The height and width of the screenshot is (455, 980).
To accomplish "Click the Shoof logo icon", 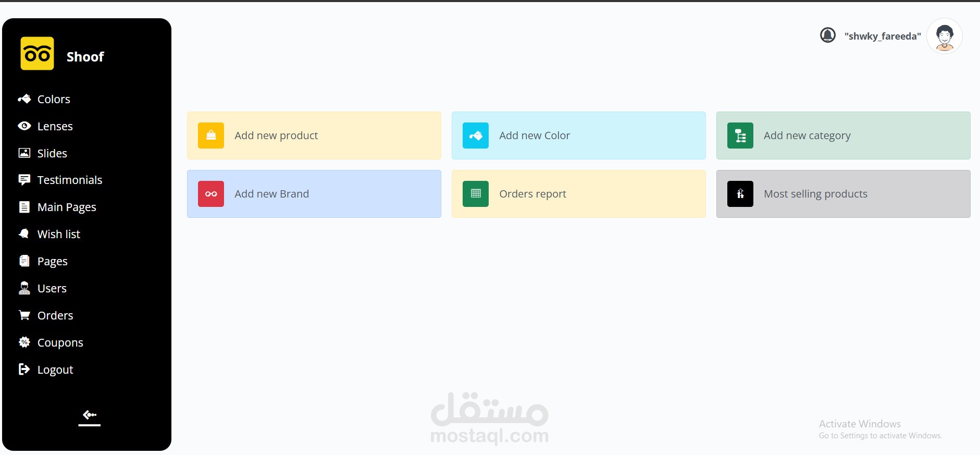I will pyautogui.click(x=37, y=53).
